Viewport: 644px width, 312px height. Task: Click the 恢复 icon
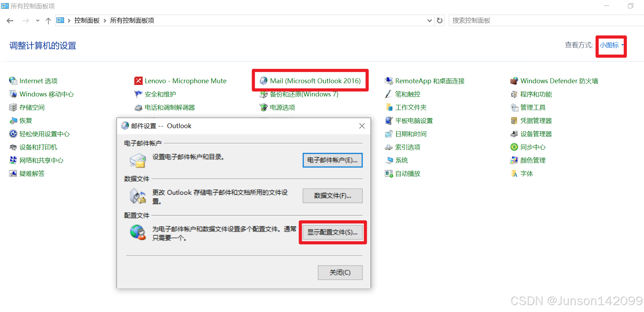point(13,120)
